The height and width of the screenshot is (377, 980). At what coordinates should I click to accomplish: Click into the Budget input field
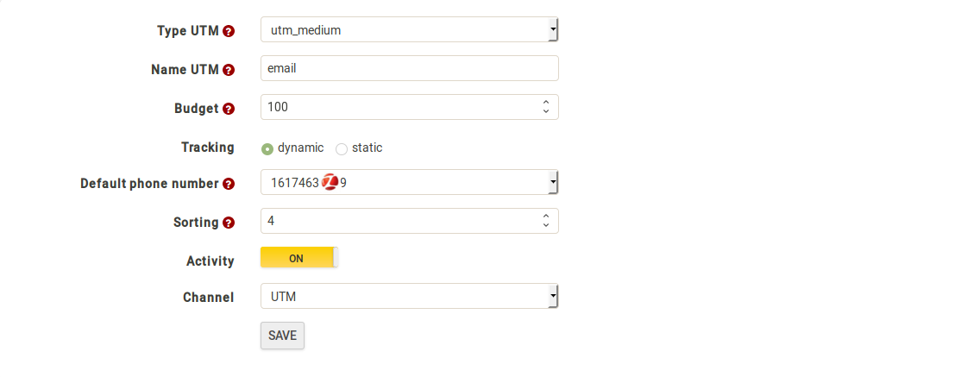400,107
